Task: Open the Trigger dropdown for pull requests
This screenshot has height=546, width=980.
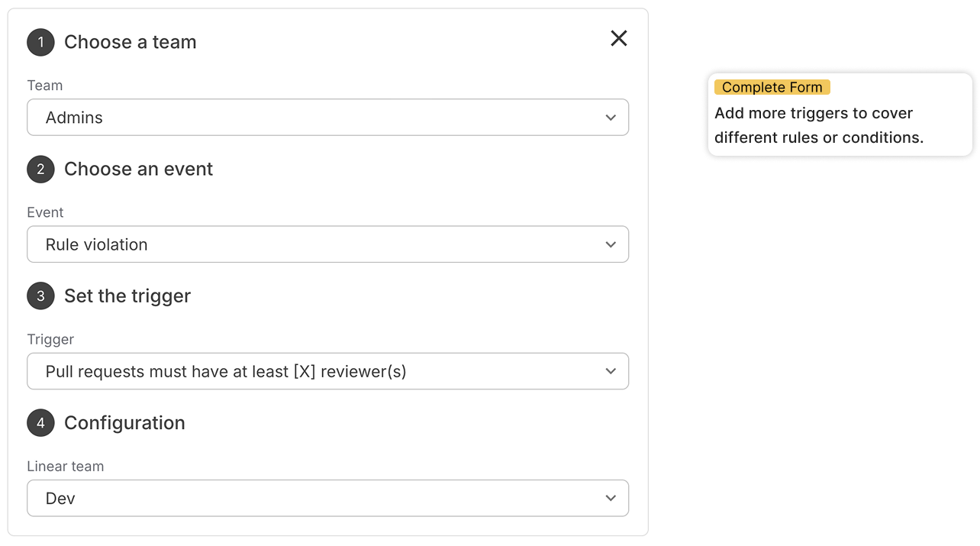Action: pos(327,372)
